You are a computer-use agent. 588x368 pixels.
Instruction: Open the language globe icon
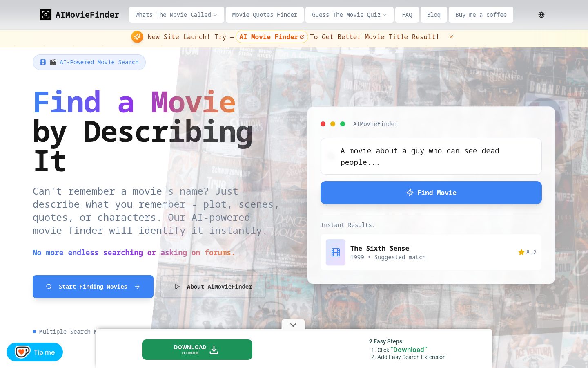pyautogui.click(x=541, y=15)
